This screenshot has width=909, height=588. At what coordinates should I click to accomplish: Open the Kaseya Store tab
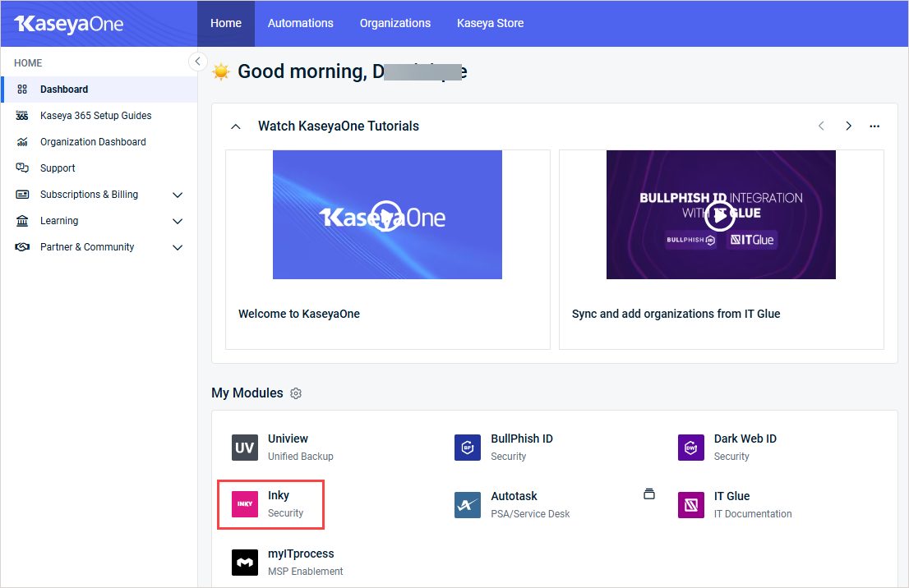[x=490, y=23]
